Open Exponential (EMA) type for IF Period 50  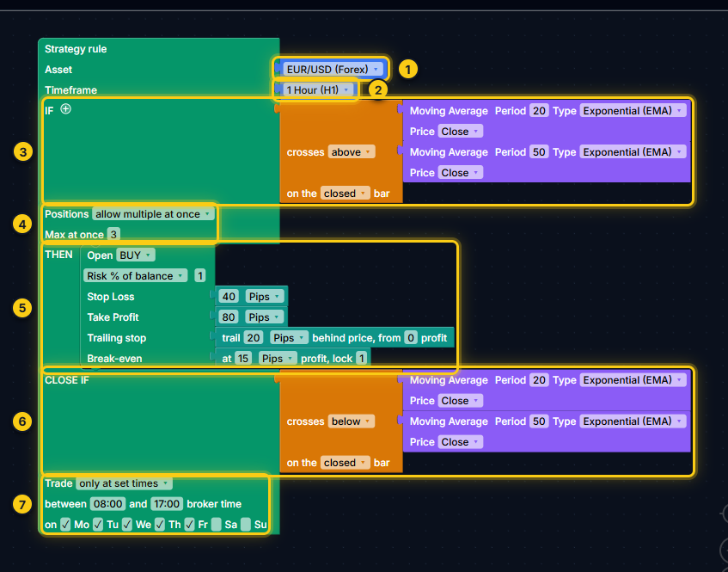tap(633, 152)
